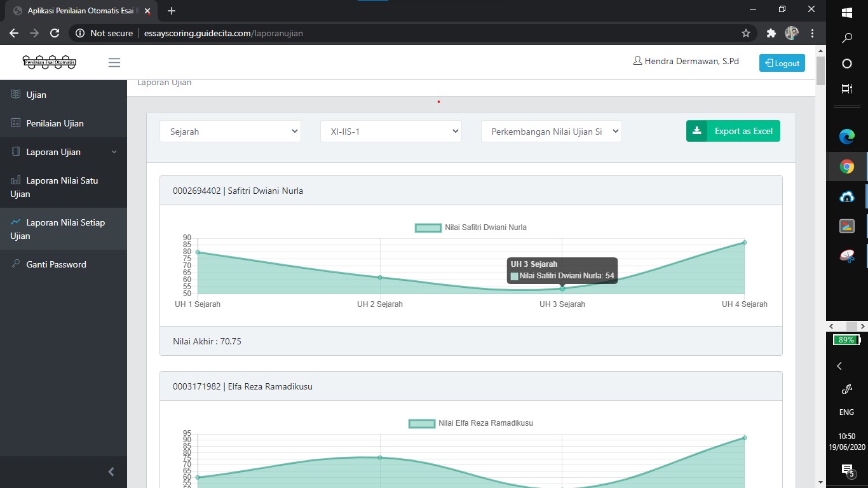Open Perkembangan Nilai Ujian report dropdown
Image resolution: width=868 pixels, height=488 pixels.
552,132
